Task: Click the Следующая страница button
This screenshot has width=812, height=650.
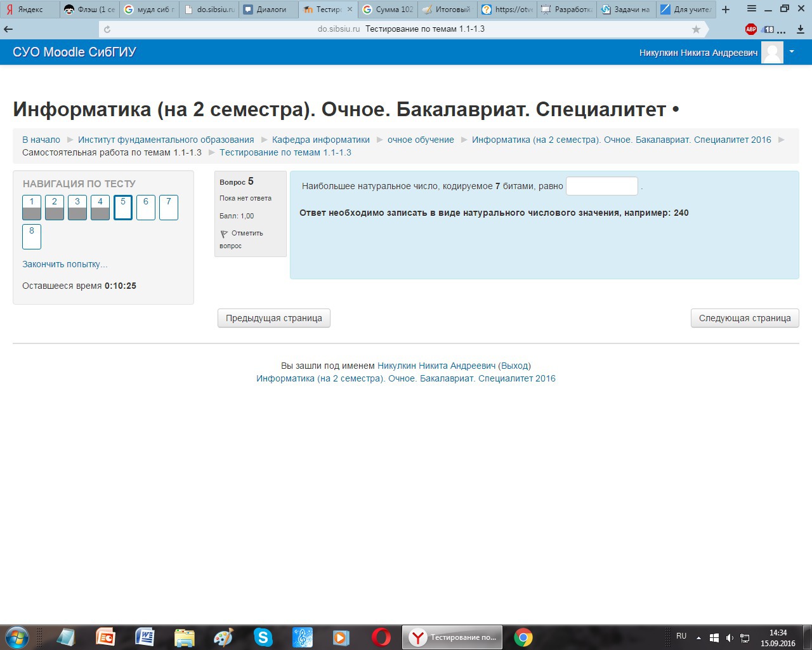Action: pos(744,318)
